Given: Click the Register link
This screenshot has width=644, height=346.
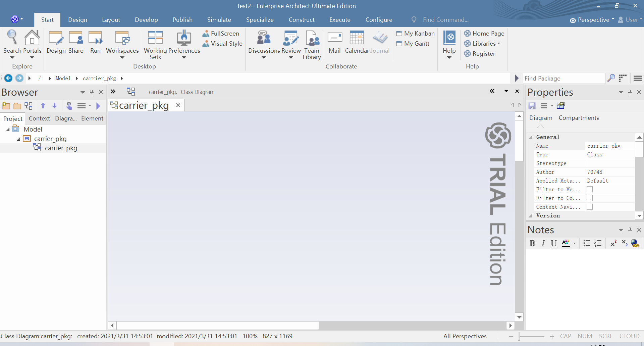Looking at the screenshot, I should pyautogui.click(x=479, y=54).
